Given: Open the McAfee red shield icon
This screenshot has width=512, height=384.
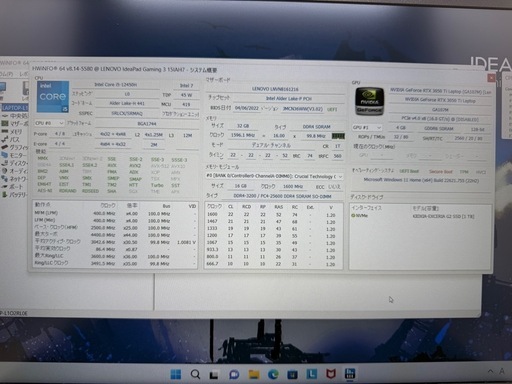Looking at the screenshot, I should click(x=331, y=374).
